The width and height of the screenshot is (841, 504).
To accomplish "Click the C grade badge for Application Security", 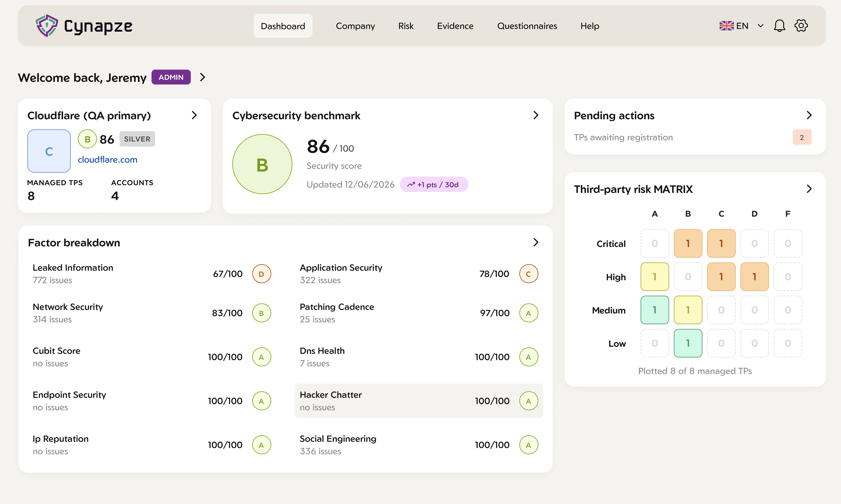I will [529, 274].
